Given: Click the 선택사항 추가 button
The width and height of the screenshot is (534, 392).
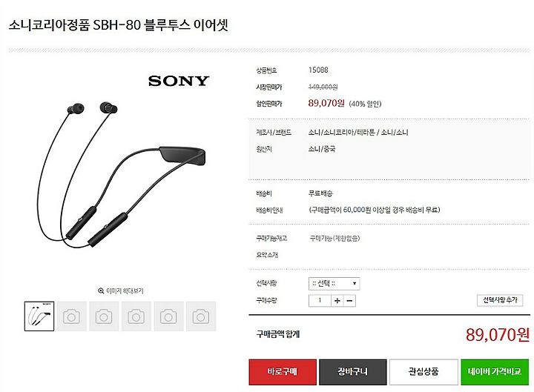Looking at the screenshot, I should (x=500, y=300).
